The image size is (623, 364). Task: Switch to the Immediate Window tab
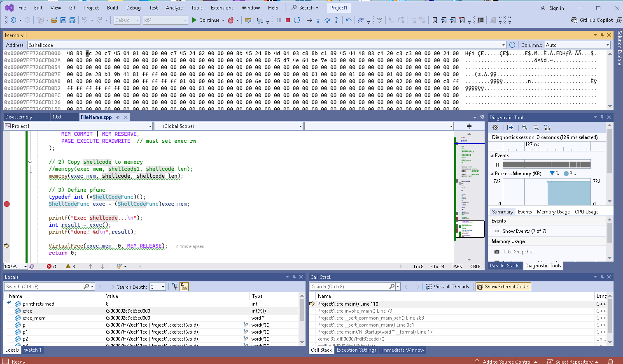[402, 350]
